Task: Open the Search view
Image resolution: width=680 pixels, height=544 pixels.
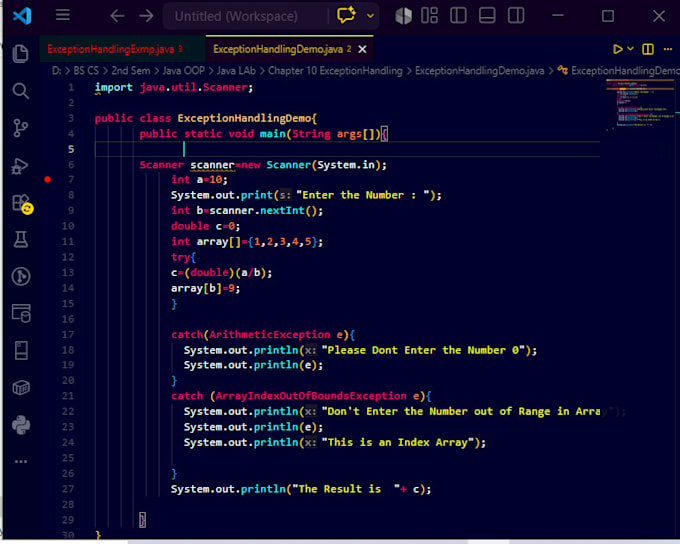Action: coord(20,91)
